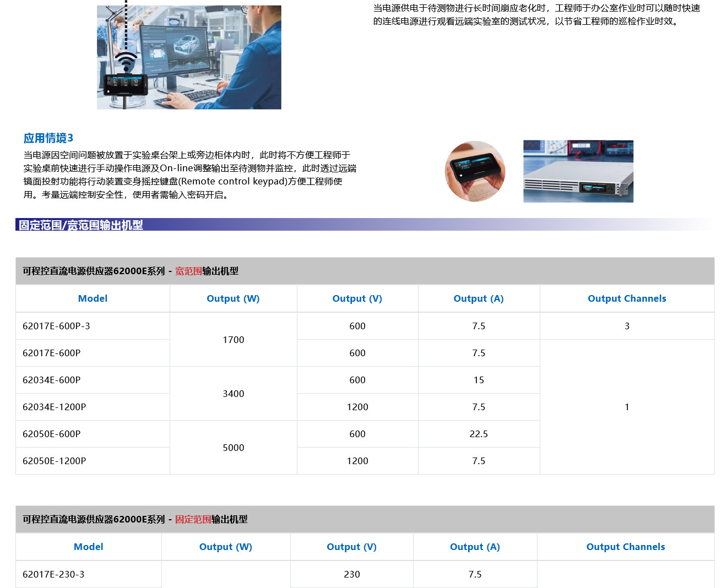This screenshot has width=727, height=588.
Task: Pick the 62050E-1200P model entry
Action: [55, 461]
